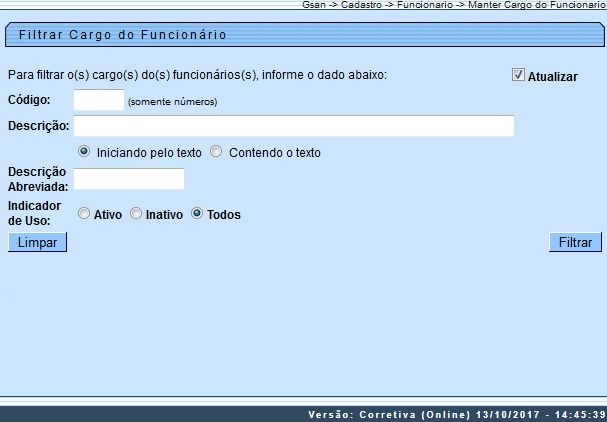Click the 'Indicador de Uso:' label

(34, 213)
